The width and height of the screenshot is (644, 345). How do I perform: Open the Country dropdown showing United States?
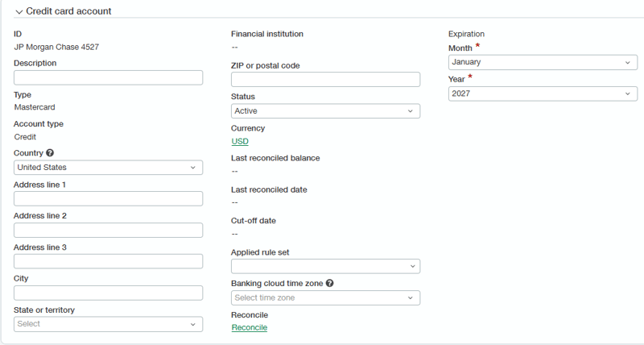pyautogui.click(x=108, y=168)
